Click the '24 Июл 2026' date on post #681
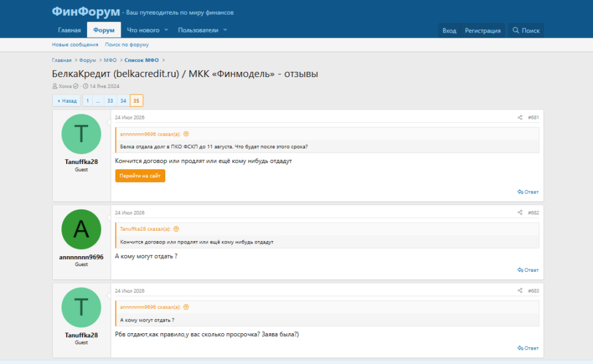The image size is (593, 364). pyautogui.click(x=130, y=118)
